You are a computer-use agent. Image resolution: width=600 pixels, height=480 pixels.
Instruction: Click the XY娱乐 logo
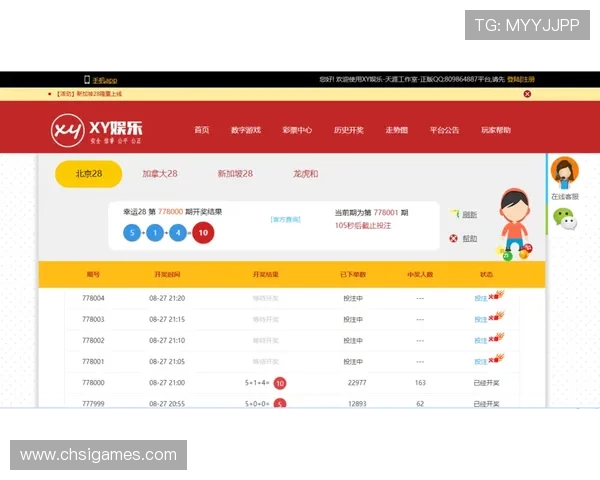96,130
